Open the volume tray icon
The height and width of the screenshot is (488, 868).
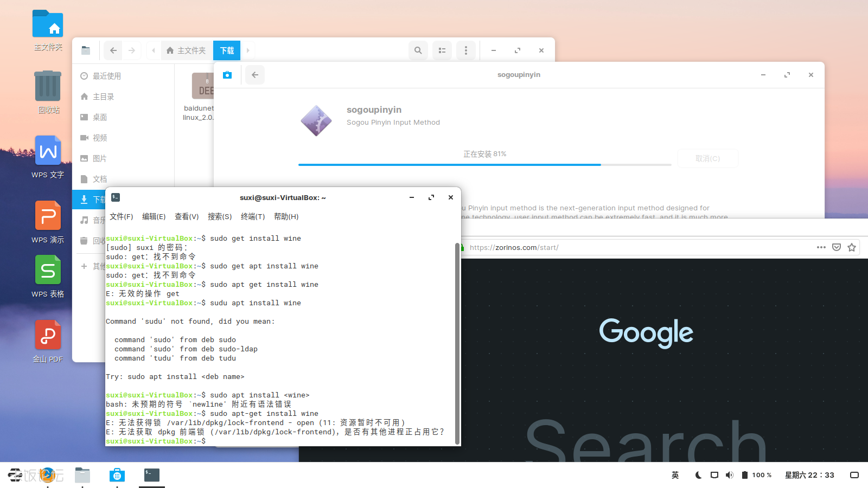pos(730,475)
